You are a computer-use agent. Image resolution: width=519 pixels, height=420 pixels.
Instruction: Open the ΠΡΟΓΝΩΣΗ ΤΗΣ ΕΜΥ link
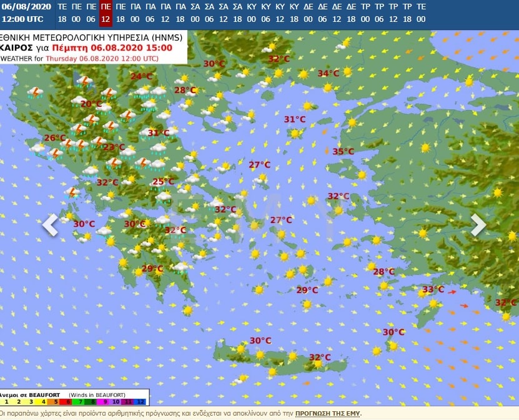(x=327, y=414)
